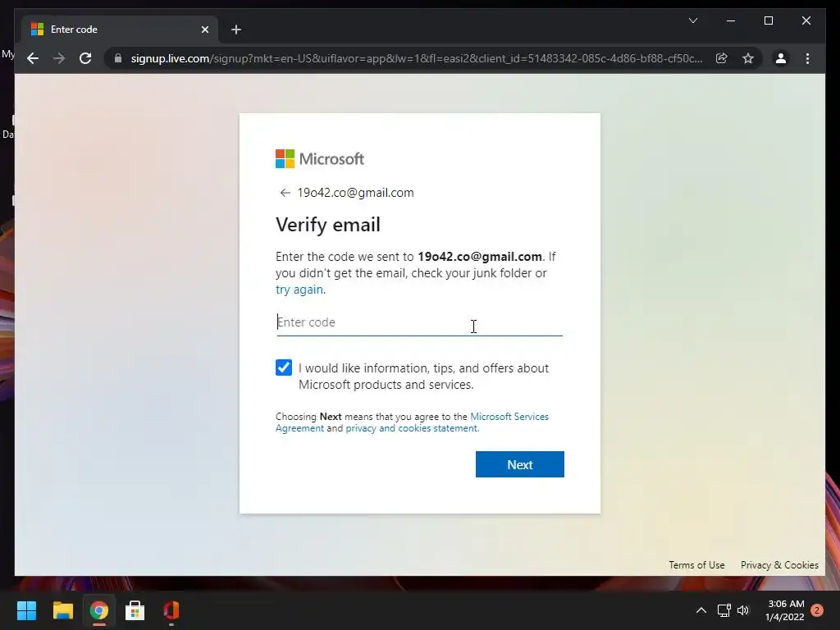
Task: Open the Chrome profile icon
Action: point(781,58)
